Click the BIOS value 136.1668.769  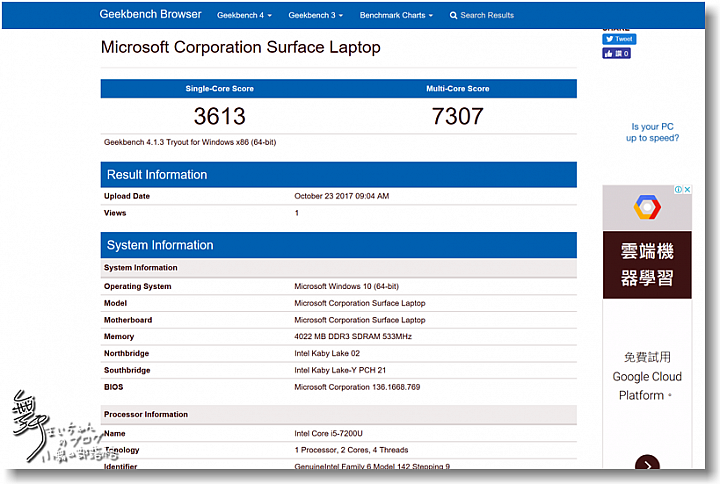coord(357,387)
